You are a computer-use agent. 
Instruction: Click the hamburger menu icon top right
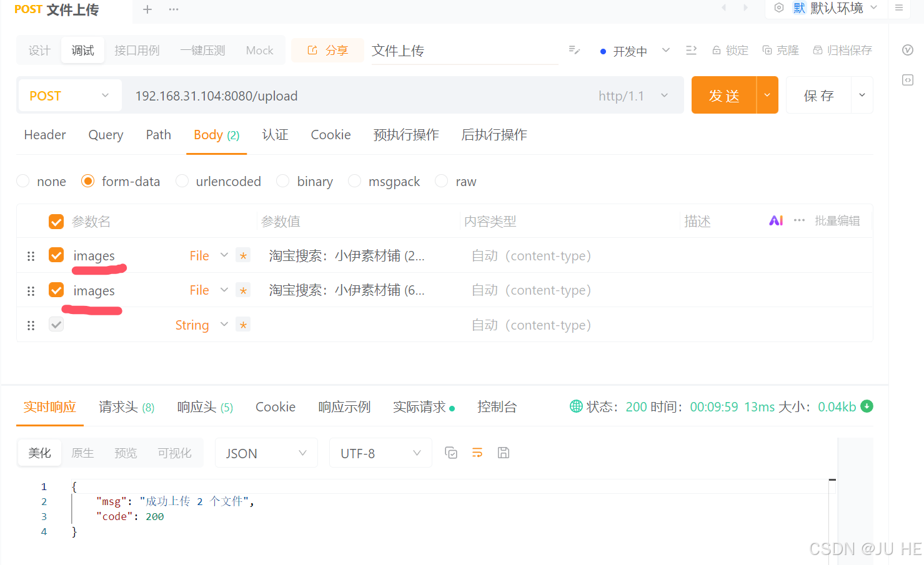899,7
